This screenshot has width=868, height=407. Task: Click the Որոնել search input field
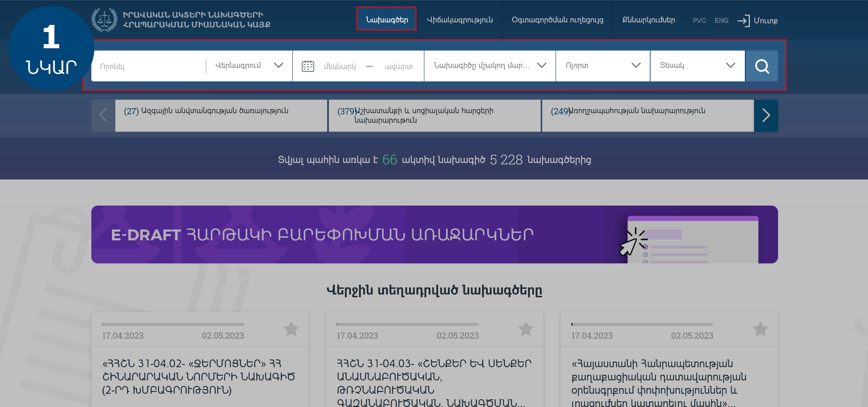coord(148,66)
